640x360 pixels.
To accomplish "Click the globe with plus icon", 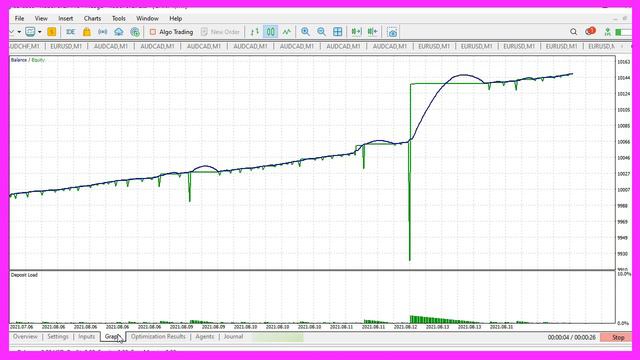I will [135, 32].
